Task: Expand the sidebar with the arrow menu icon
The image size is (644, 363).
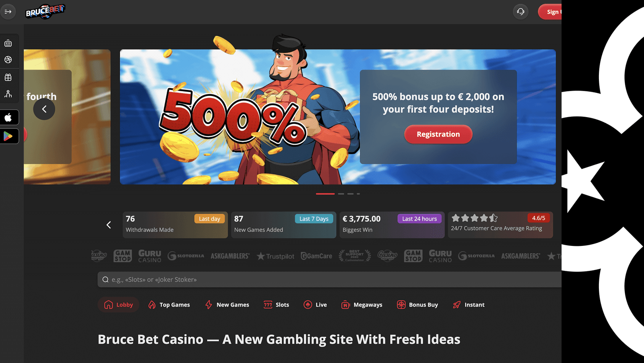Action: click(8, 12)
